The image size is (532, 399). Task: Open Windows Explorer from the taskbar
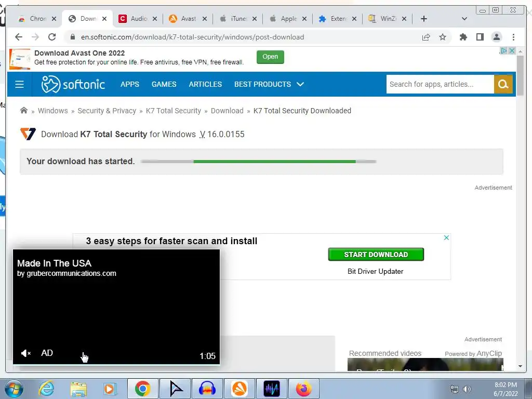point(78,389)
